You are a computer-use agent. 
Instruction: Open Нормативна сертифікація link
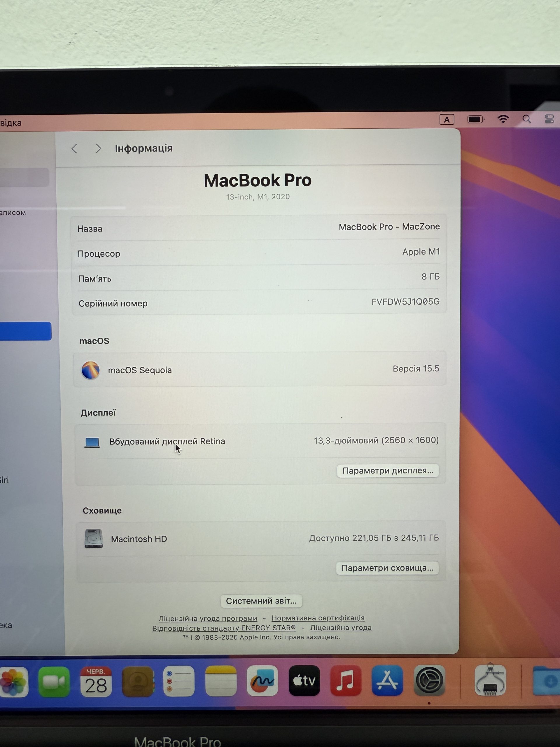pyautogui.click(x=318, y=618)
